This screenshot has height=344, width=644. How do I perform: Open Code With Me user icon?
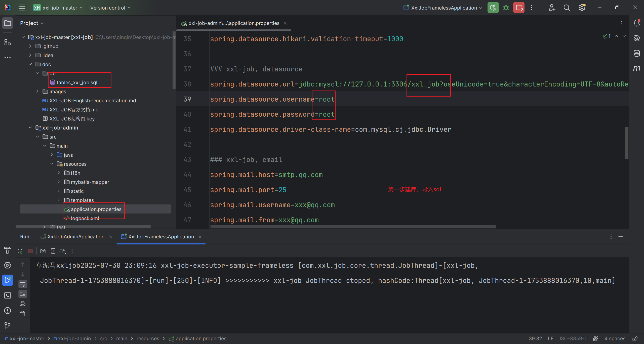click(x=552, y=8)
